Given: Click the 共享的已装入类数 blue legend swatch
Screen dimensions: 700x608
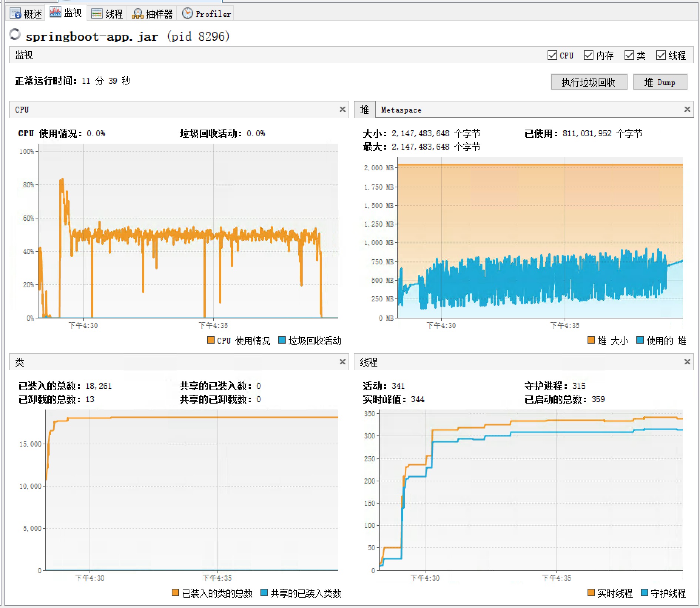Looking at the screenshot, I should (264, 592).
